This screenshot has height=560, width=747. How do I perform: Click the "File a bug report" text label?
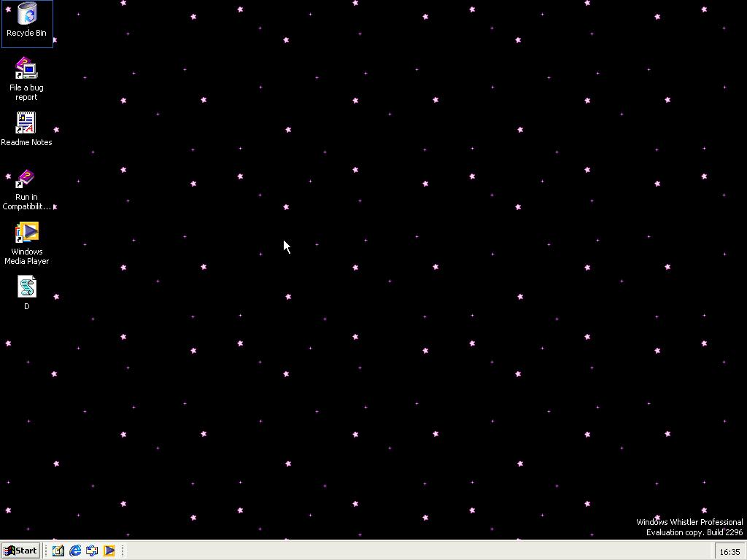[26, 92]
